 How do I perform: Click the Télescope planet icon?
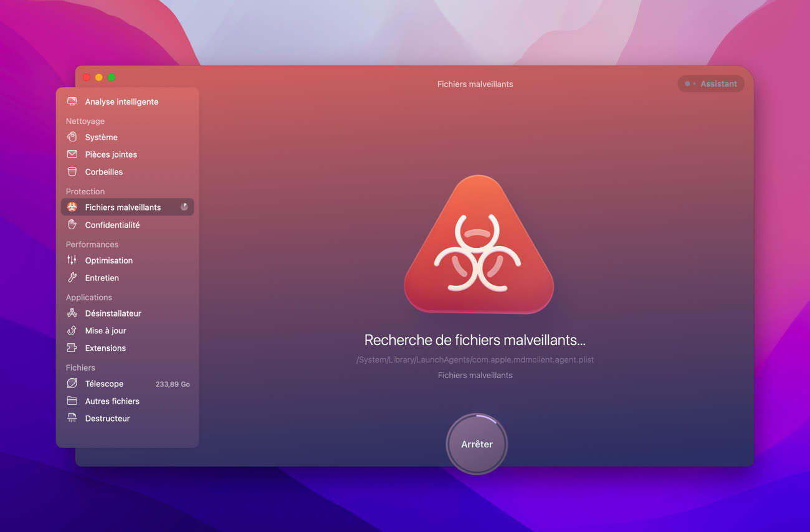[72, 384]
